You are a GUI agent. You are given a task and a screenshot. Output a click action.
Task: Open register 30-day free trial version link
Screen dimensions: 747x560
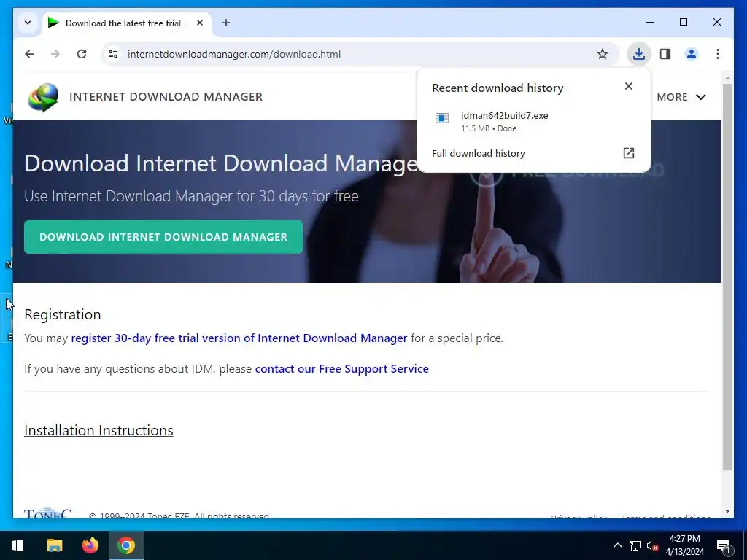[239, 338]
